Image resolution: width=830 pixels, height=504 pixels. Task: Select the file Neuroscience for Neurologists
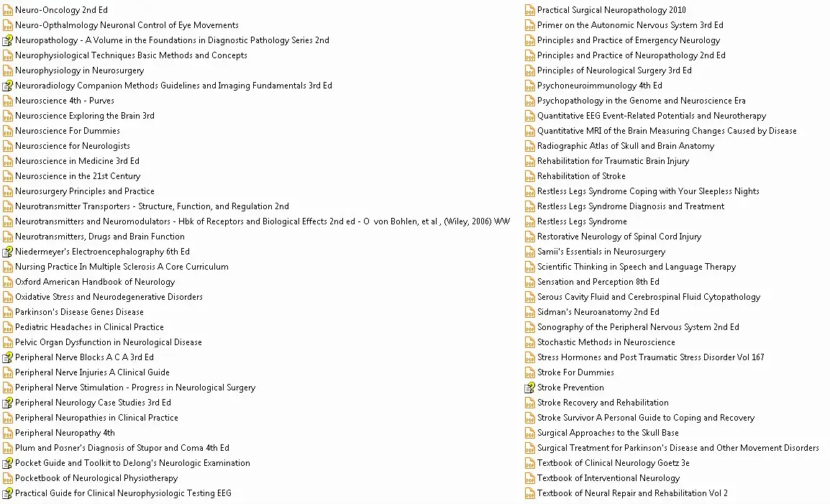[x=73, y=146]
